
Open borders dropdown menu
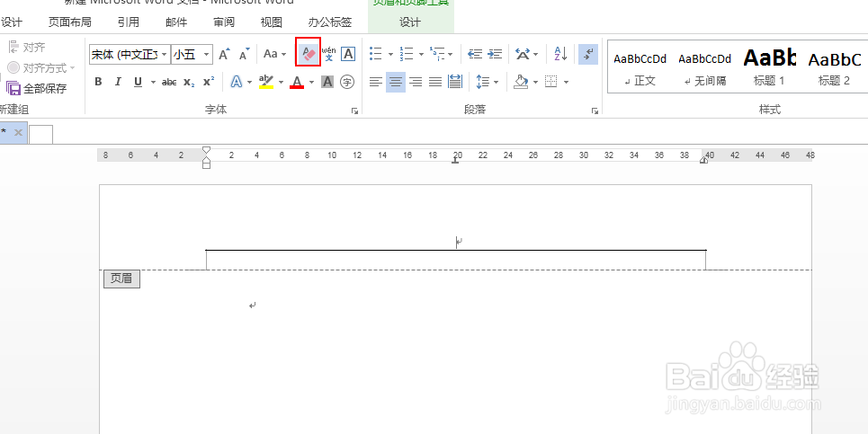[565, 83]
